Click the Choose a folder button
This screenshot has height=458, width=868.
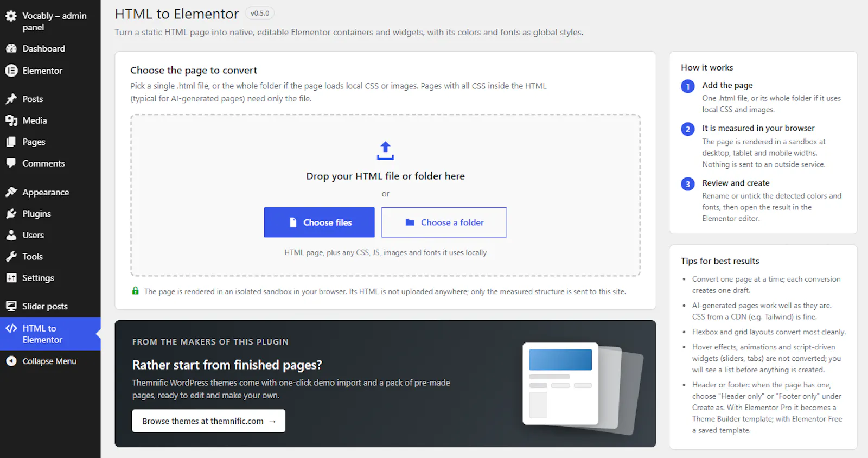coord(444,222)
